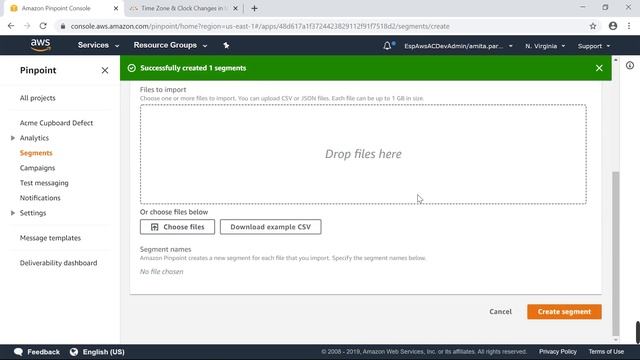Click Download example CSV
This screenshot has height=360, width=640.
coord(271,227)
